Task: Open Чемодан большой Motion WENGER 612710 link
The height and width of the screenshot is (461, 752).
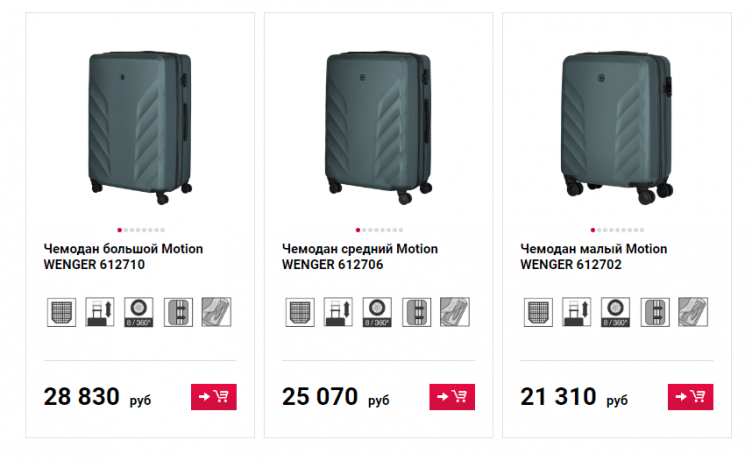Action: pyautogui.click(x=95, y=257)
